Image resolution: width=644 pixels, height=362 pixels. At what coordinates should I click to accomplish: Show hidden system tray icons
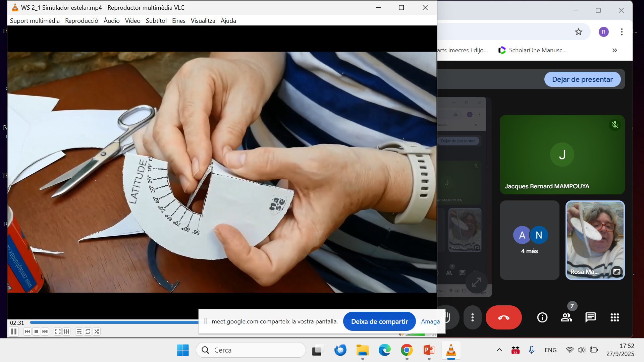click(x=499, y=350)
